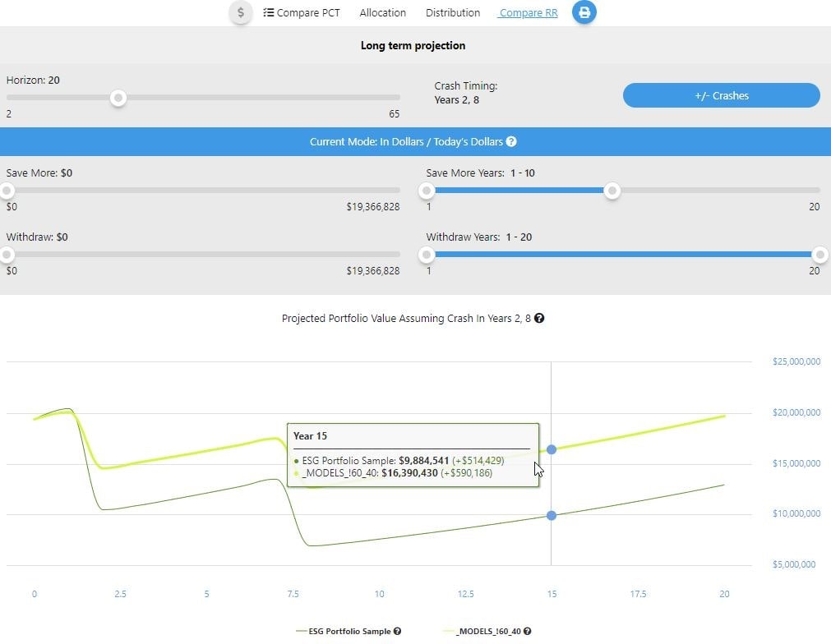Click help icon beside Current Mode text
Image resolution: width=831 pixels, height=644 pixels.
click(x=511, y=142)
